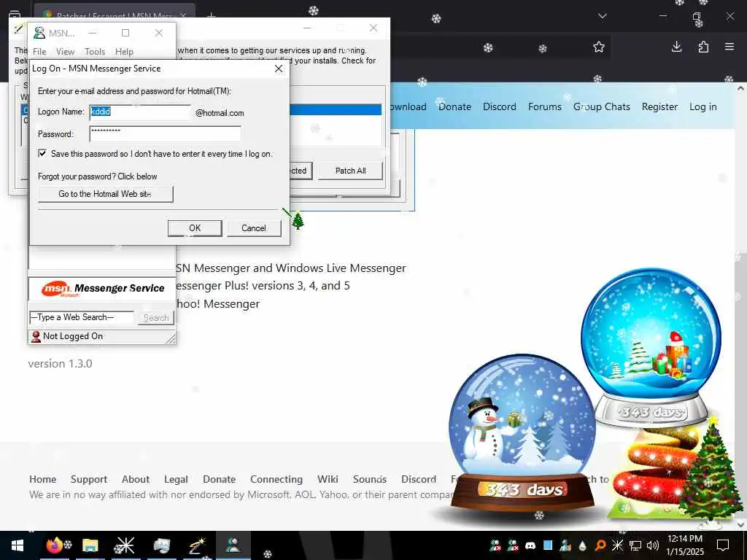Image resolution: width=747 pixels, height=560 pixels.
Task: Click the Not Logged On status icon
Action: tap(36, 337)
